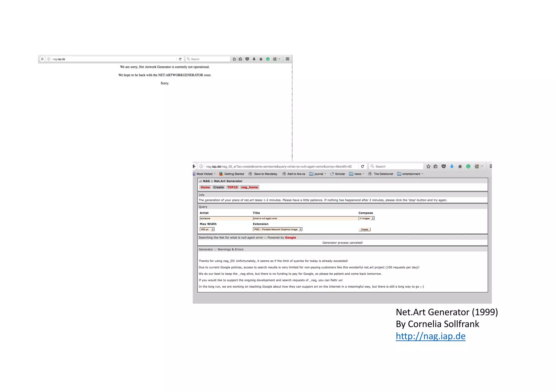Image resolution: width=555 pixels, height=392 pixels.
Task: Expand extension dropdown arrow in upper browser
Action: coord(279,59)
